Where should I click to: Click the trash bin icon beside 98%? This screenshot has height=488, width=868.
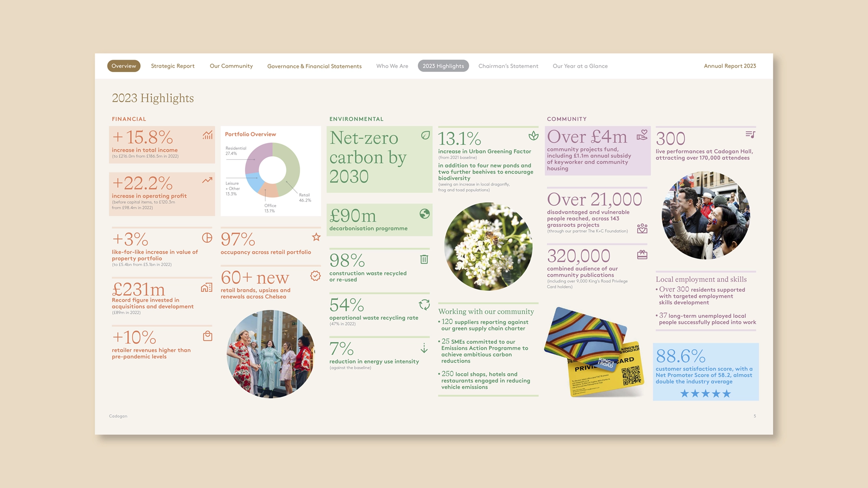(424, 259)
